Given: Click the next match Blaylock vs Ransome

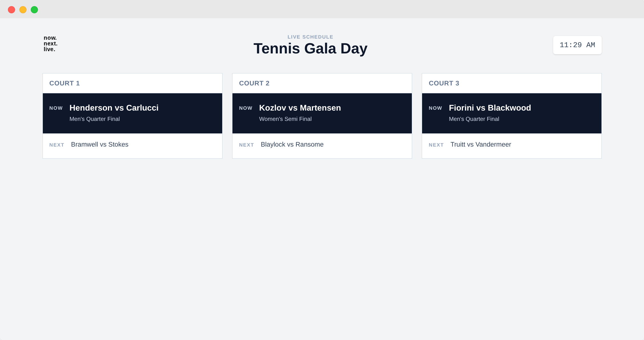Looking at the screenshot, I should point(292,145).
